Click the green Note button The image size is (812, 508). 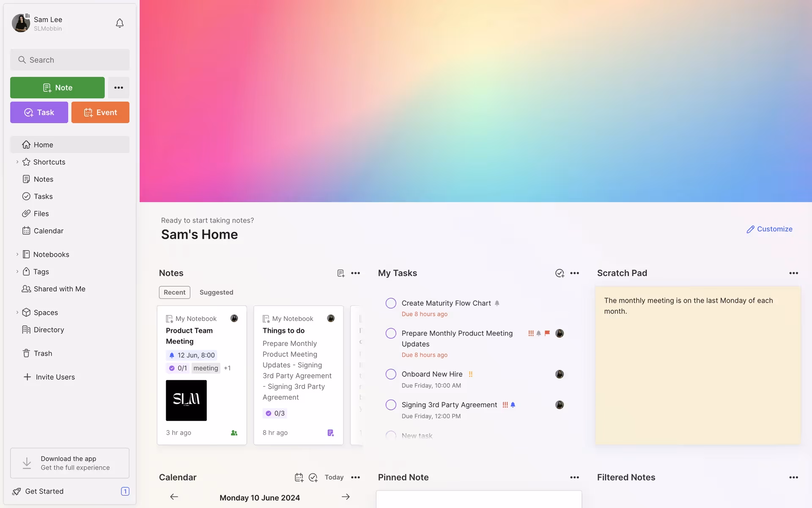[57, 88]
